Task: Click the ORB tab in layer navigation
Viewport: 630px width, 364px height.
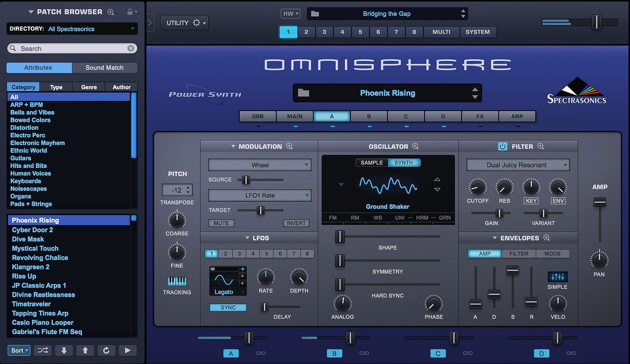Action: pos(258,116)
